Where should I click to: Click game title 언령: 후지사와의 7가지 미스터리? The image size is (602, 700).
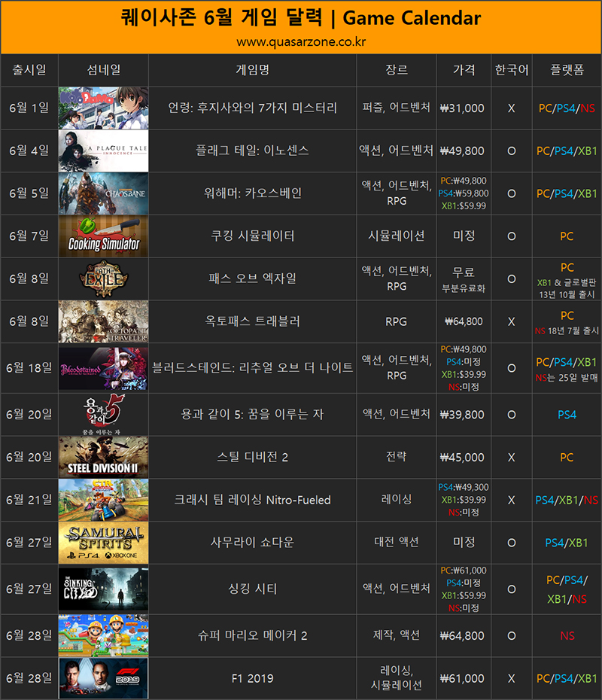pyautogui.click(x=253, y=108)
